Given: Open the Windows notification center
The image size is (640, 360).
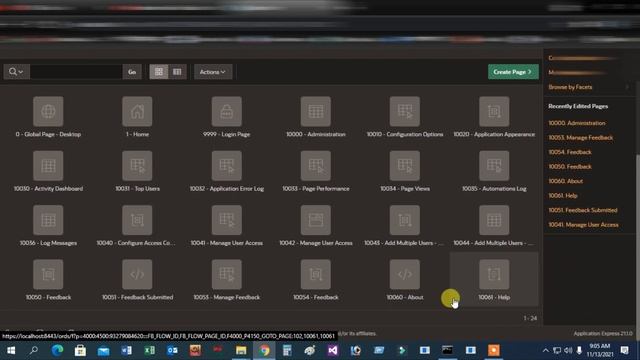Looking at the screenshot, I should (624, 350).
